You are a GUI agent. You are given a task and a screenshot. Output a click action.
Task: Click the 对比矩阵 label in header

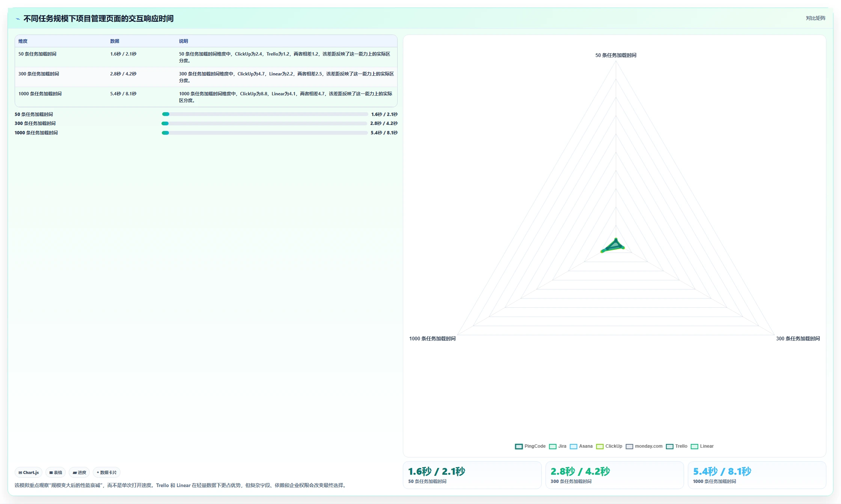(x=815, y=18)
